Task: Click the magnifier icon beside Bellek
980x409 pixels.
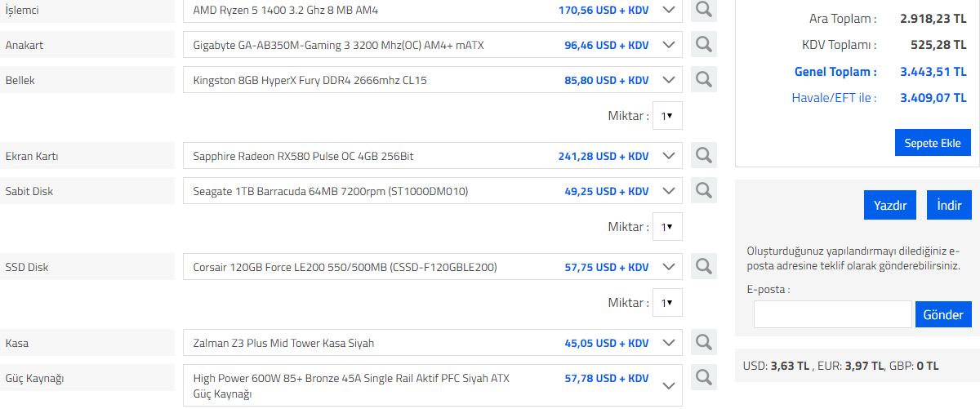Action: pyautogui.click(x=704, y=80)
